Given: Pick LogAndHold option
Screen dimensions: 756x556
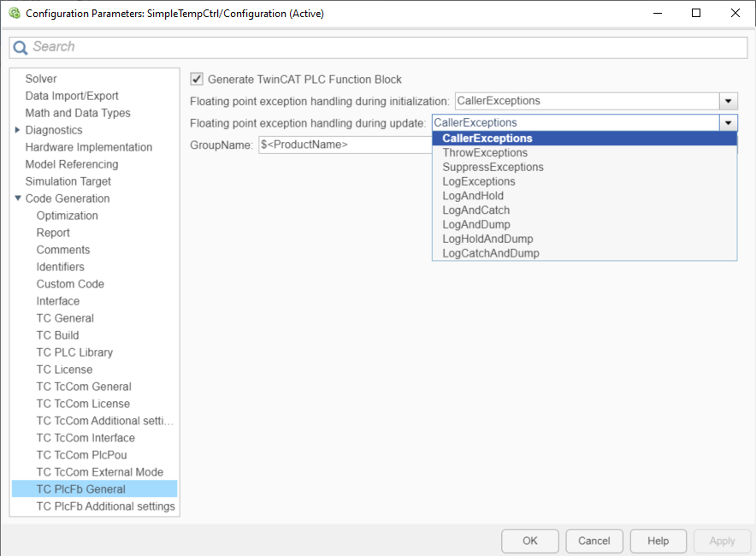Looking at the screenshot, I should [x=584, y=196].
